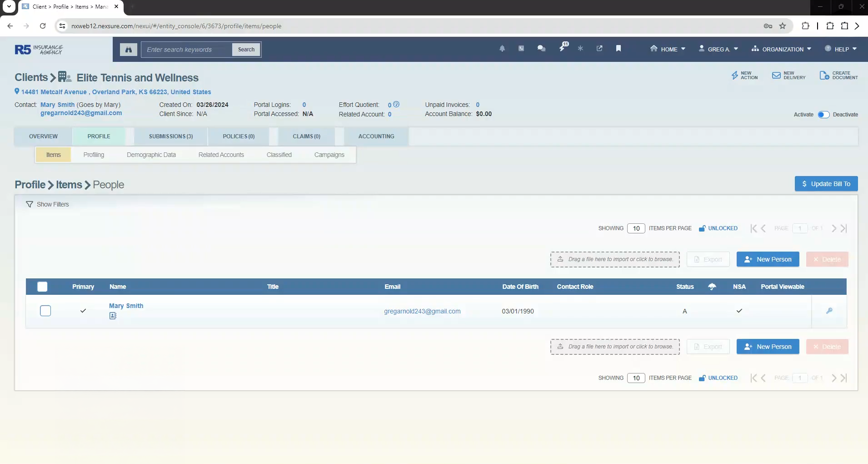The height and width of the screenshot is (464, 868).
Task: Expand the HOME dropdown menu
Action: click(x=668, y=49)
